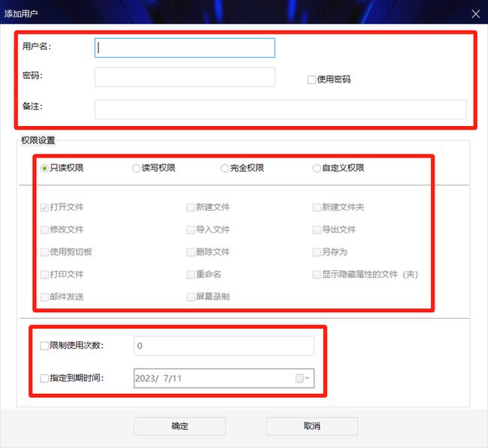Click the 取消 button
Image resolution: width=488 pixels, height=448 pixels.
coord(312,426)
